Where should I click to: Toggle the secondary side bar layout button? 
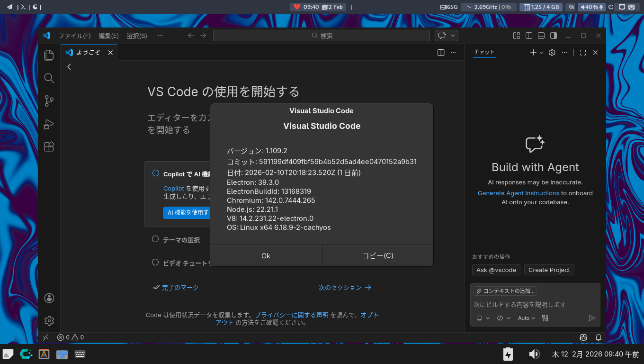(554, 36)
